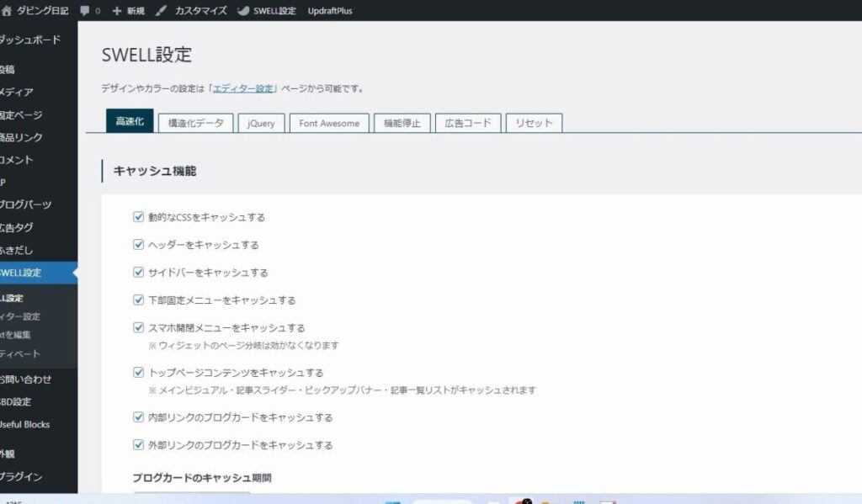Click the home icon beside ダビング日記

[x=6, y=10]
